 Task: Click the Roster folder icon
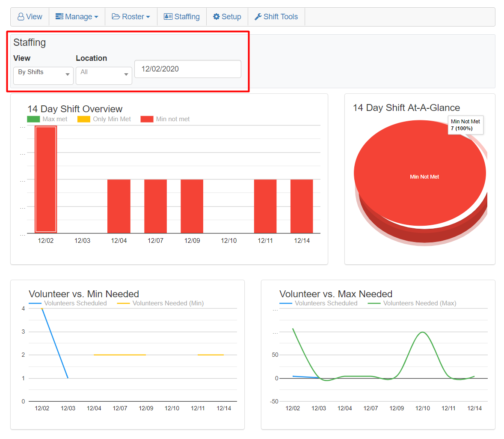(116, 16)
